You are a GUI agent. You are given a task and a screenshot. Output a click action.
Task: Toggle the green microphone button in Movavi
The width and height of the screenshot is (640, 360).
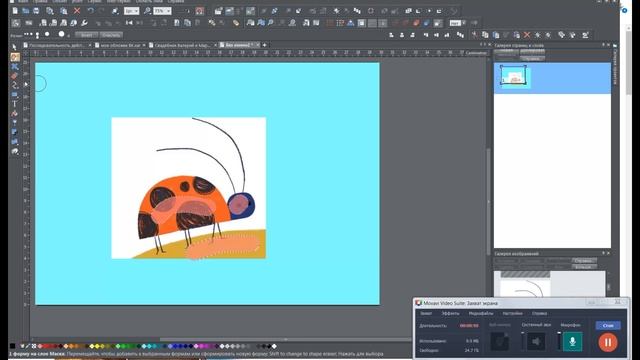[572, 342]
